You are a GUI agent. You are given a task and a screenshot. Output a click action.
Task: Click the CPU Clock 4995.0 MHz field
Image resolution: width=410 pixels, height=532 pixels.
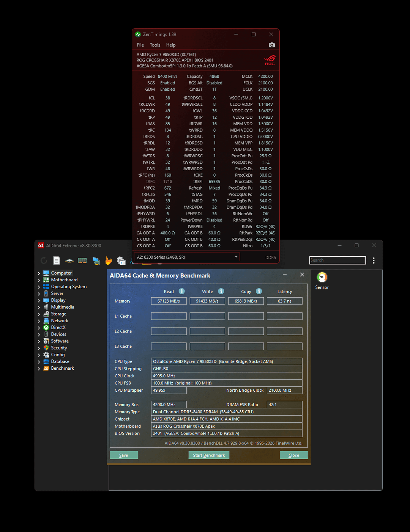coord(227,376)
